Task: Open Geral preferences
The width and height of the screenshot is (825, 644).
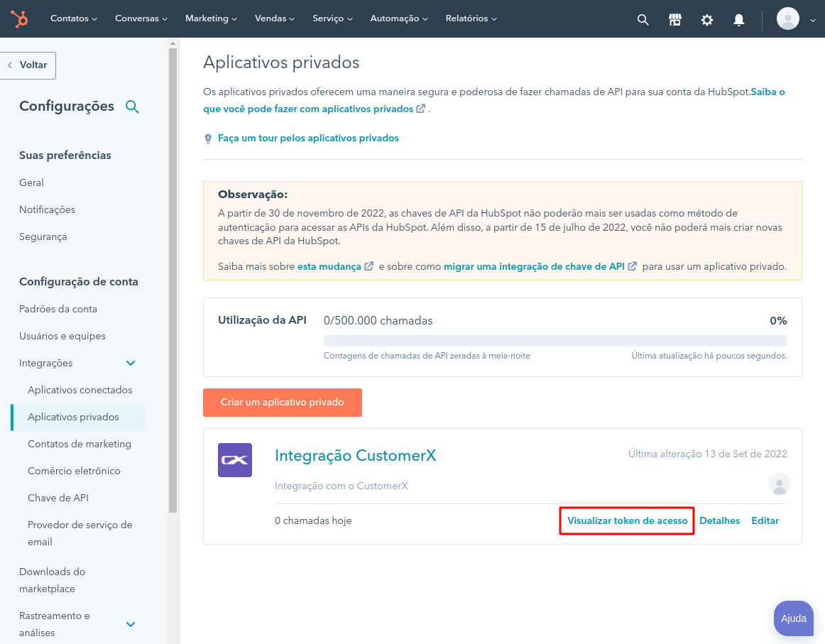Action: [31, 182]
